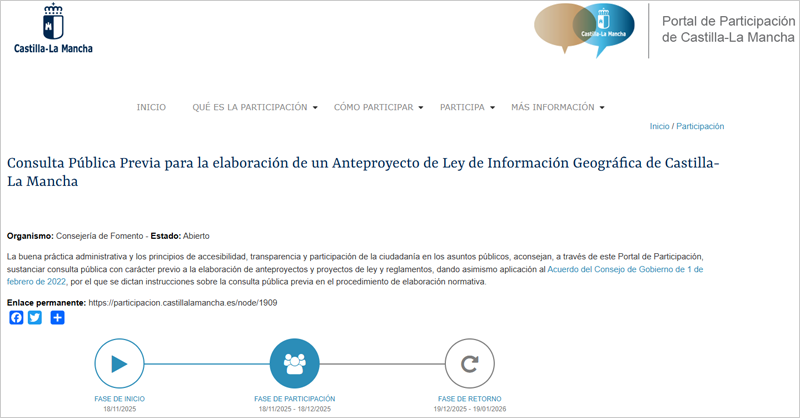This screenshot has height=418, width=800.
Task: Click the permanent link URL node/1909
Action: click(183, 303)
